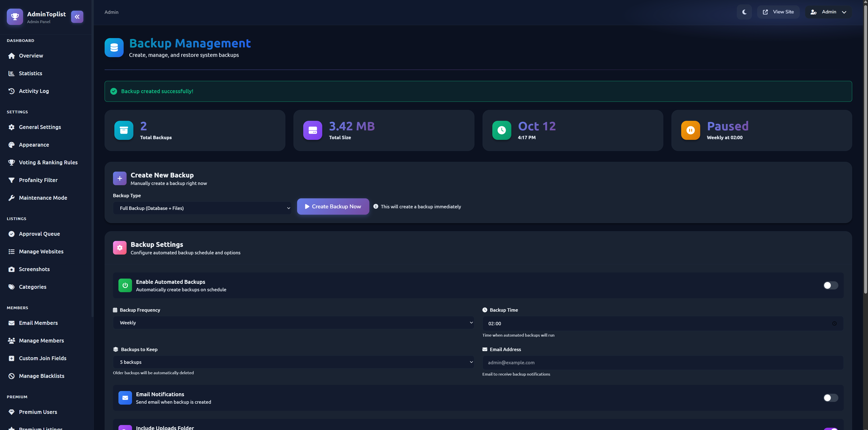Click Create Backup Now button

coord(333,206)
